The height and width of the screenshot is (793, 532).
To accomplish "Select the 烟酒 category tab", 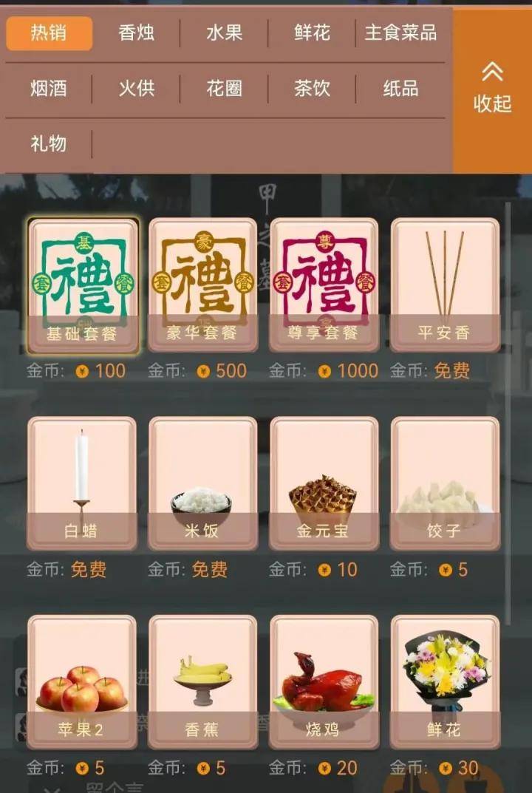I will pyautogui.click(x=49, y=89).
